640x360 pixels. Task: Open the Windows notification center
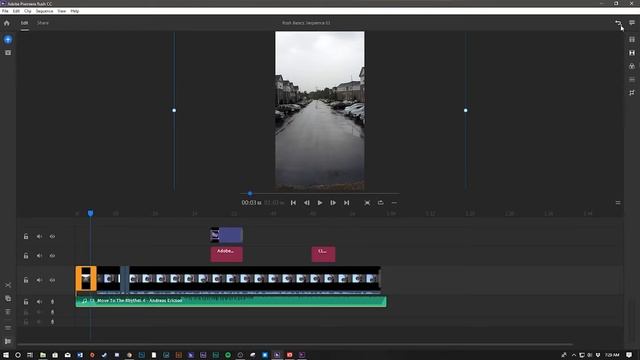629,355
